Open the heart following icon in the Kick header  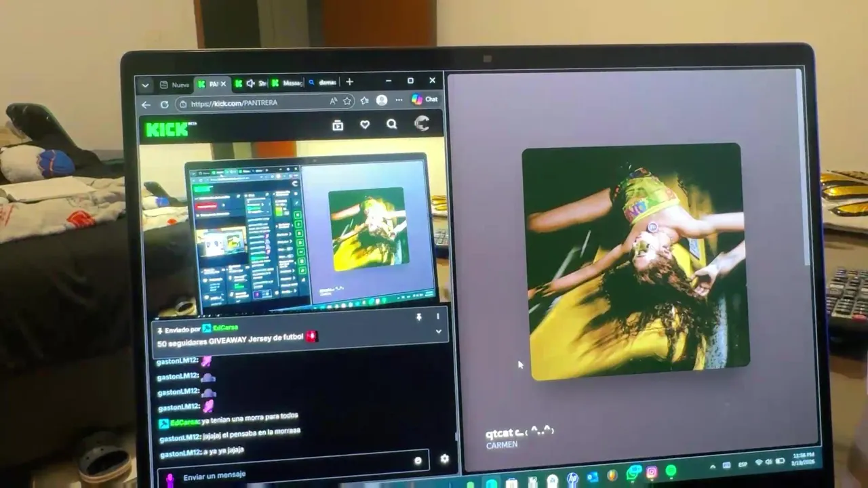(365, 125)
